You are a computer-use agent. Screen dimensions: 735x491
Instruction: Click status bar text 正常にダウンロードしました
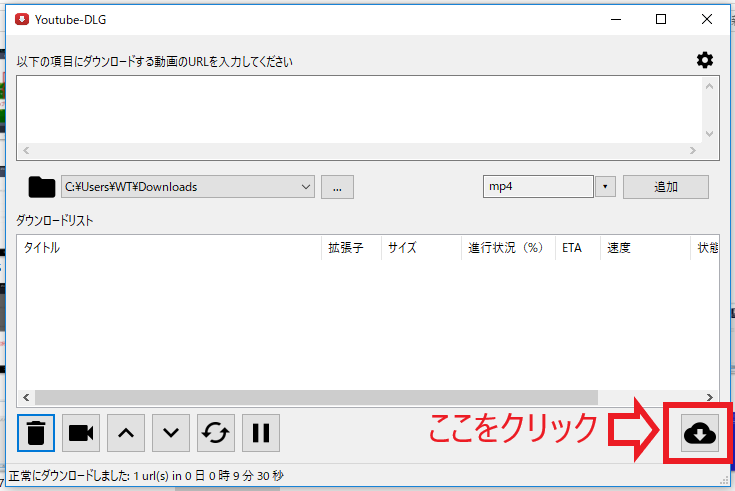(69, 476)
